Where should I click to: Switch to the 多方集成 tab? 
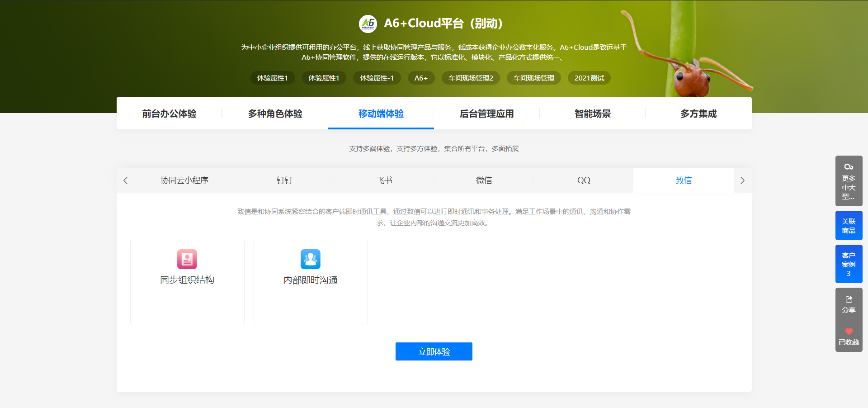tap(698, 114)
